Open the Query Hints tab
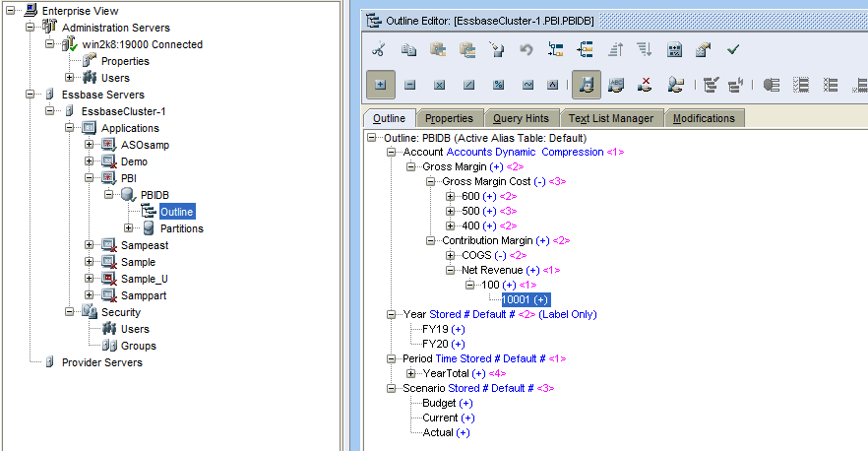868x451 pixels. click(521, 118)
